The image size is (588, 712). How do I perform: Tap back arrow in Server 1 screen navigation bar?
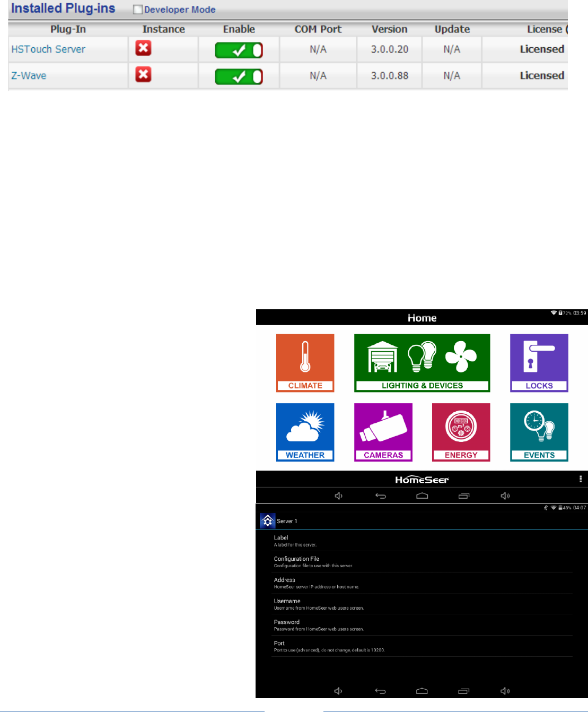[x=381, y=691]
